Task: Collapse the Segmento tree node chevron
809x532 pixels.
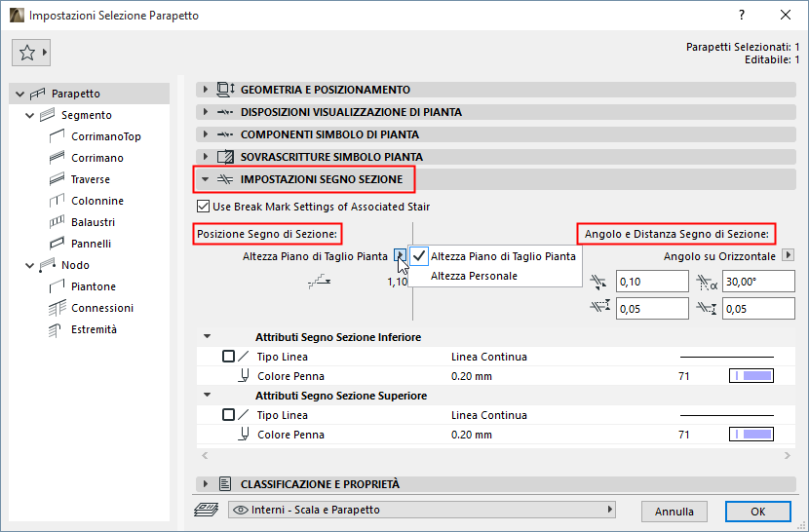Action: pyautogui.click(x=30, y=116)
